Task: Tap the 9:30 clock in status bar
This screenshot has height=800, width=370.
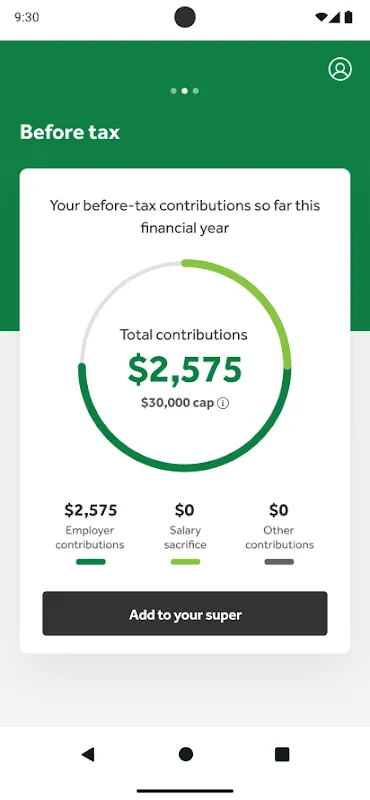Action: (x=27, y=17)
